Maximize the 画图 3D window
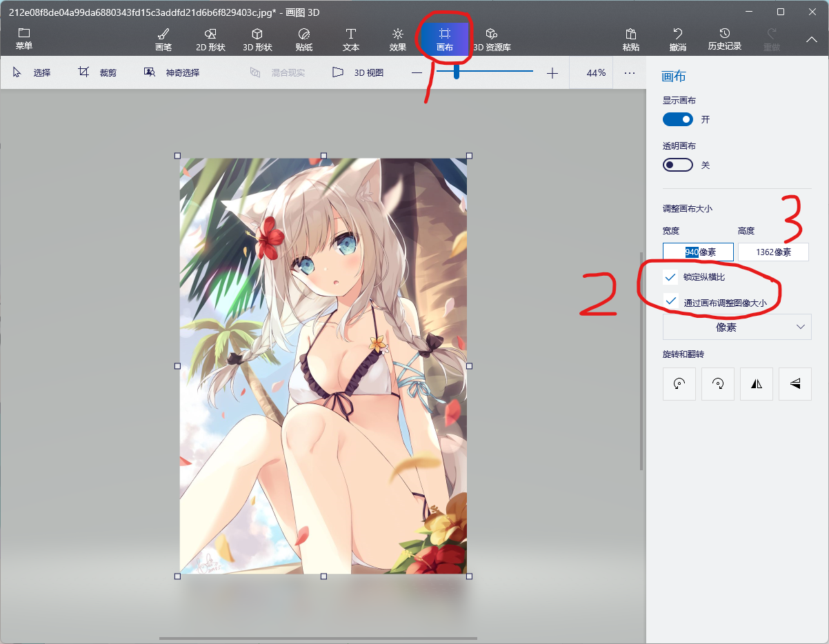829x644 pixels. click(x=780, y=12)
